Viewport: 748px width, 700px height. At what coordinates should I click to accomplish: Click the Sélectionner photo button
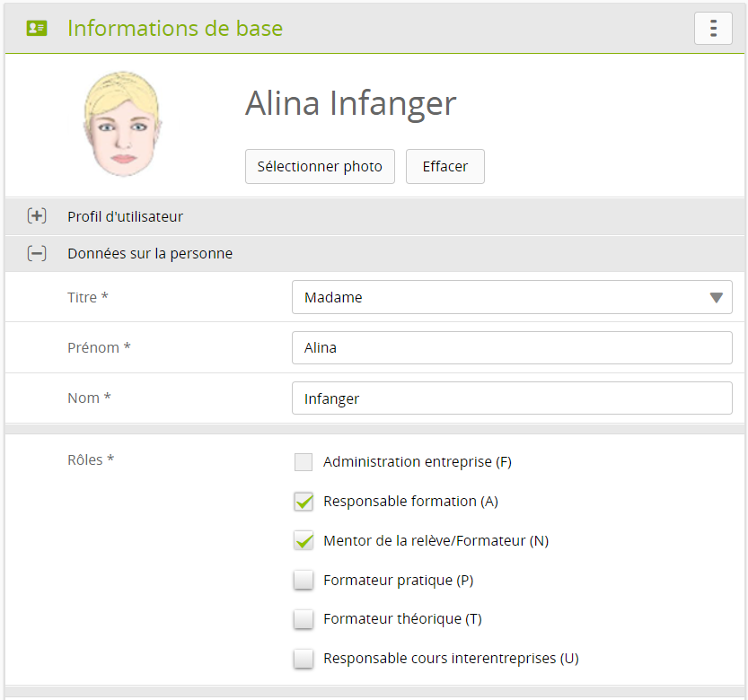pos(320,167)
